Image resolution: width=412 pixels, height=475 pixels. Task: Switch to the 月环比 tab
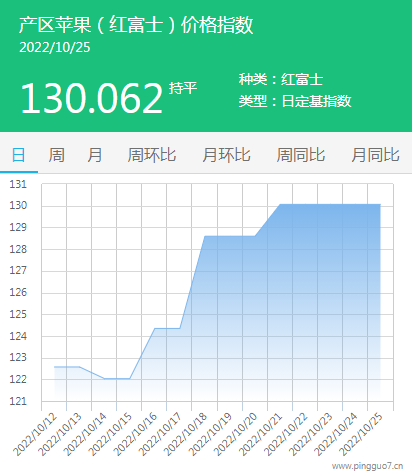(x=226, y=155)
